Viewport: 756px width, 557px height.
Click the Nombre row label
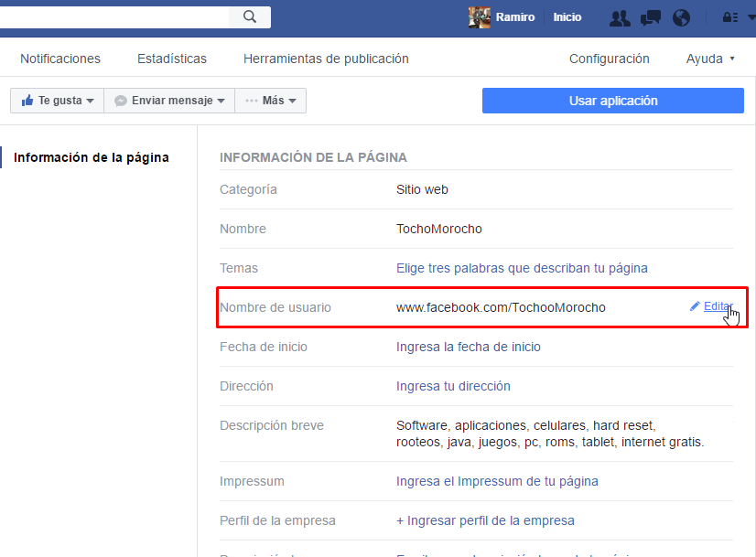[x=243, y=229]
